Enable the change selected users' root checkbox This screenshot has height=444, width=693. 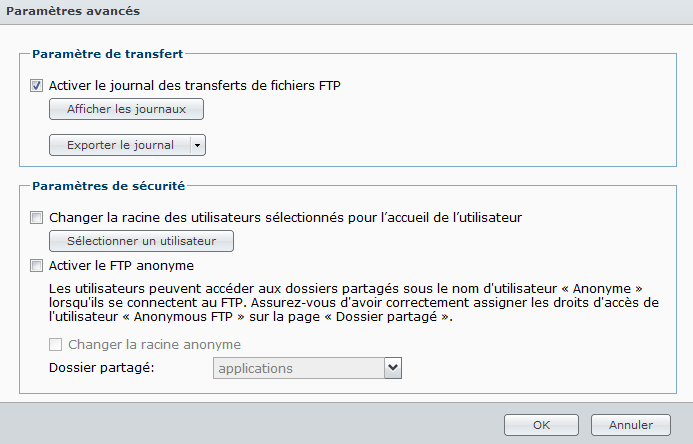pyautogui.click(x=37, y=216)
